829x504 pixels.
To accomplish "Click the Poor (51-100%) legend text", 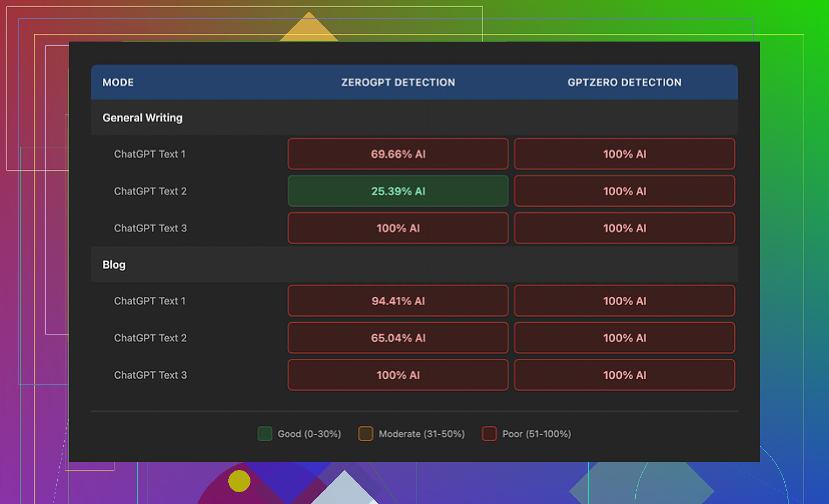I will [x=536, y=434].
